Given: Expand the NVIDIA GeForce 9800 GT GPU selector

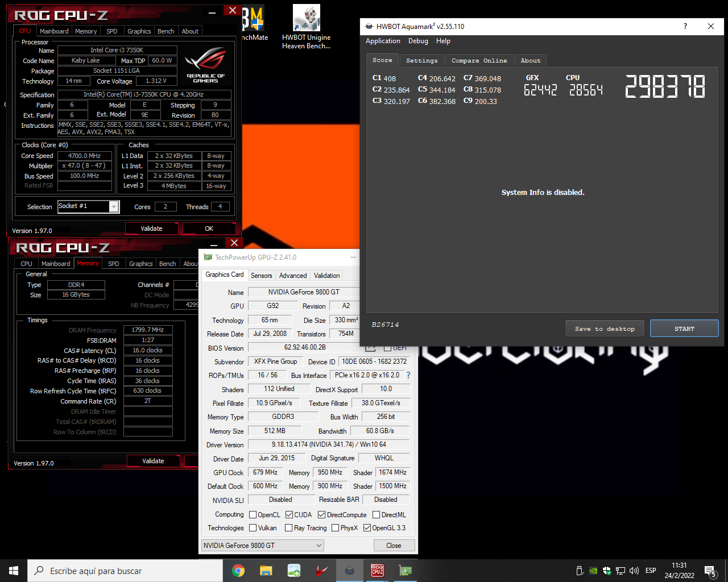Looking at the screenshot, I should 263,546.
